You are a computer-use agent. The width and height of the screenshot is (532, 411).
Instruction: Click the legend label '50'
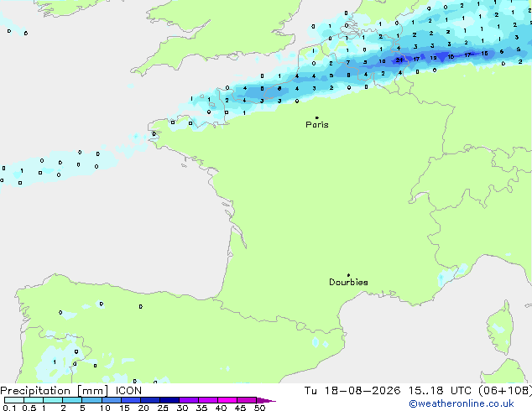tap(259, 408)
